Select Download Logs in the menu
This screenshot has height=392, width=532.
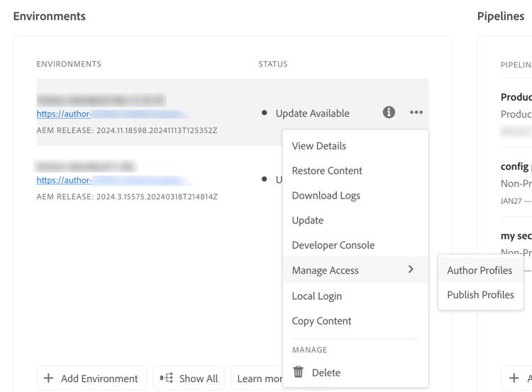click(x=326, y=196)
